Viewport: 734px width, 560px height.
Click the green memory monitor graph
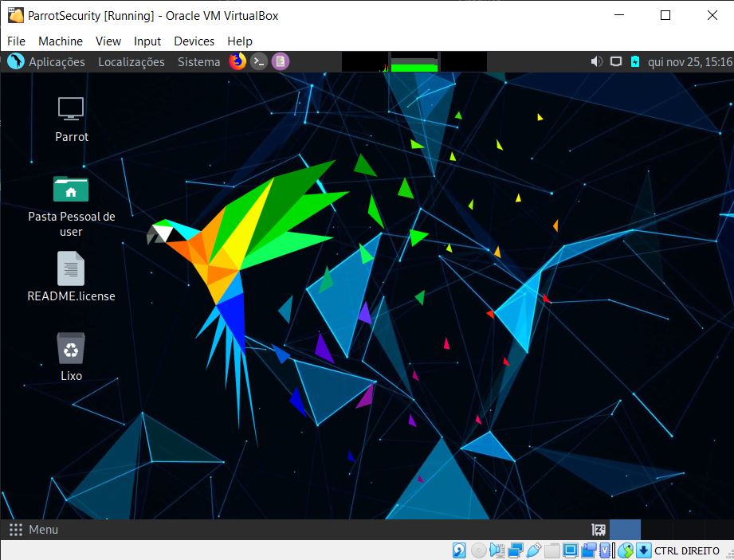point(414,62)
